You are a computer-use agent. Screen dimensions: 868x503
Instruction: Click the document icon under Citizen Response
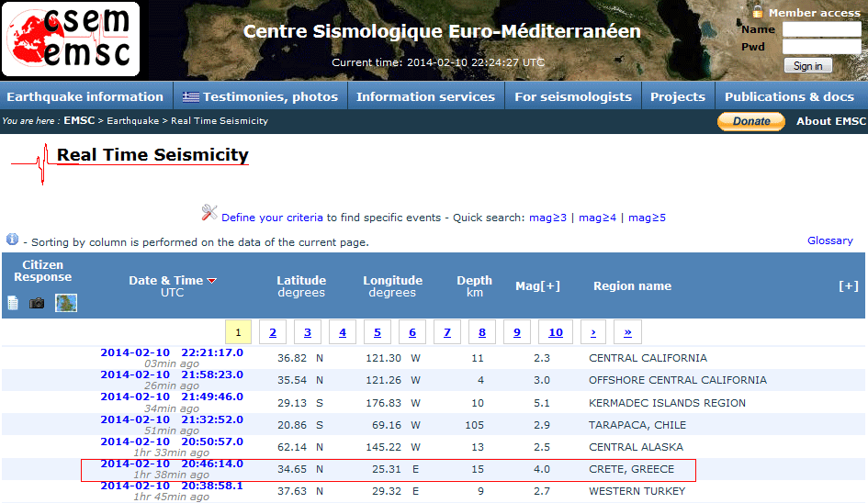click(13, 303)
